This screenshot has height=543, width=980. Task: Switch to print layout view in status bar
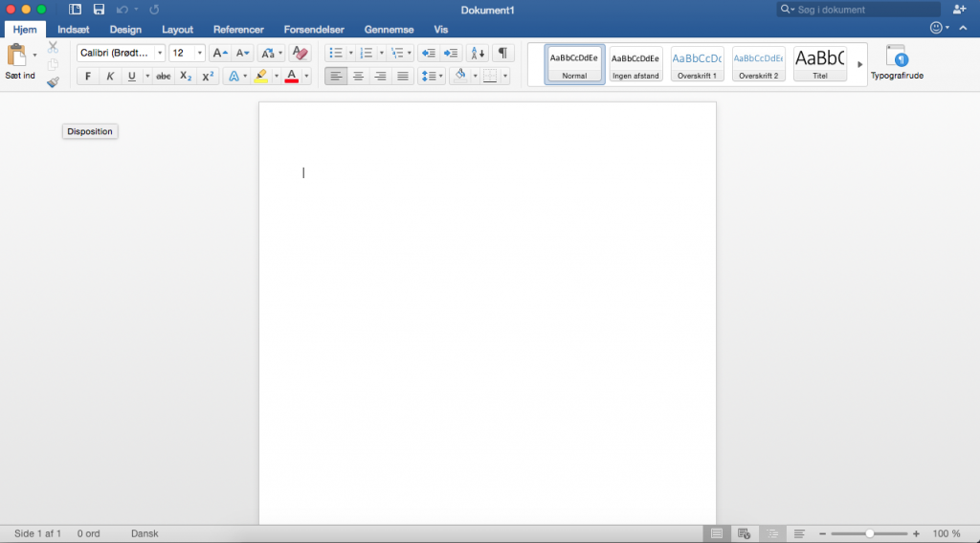717,533
